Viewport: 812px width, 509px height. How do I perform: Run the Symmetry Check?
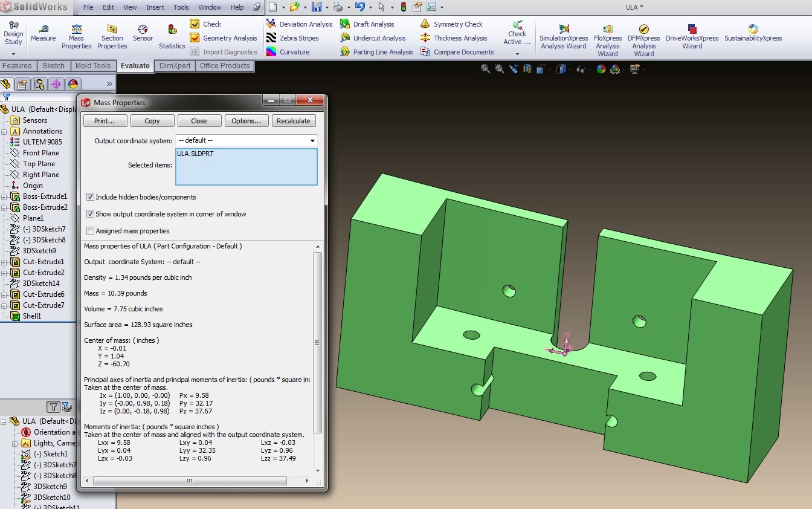[452, 24]
